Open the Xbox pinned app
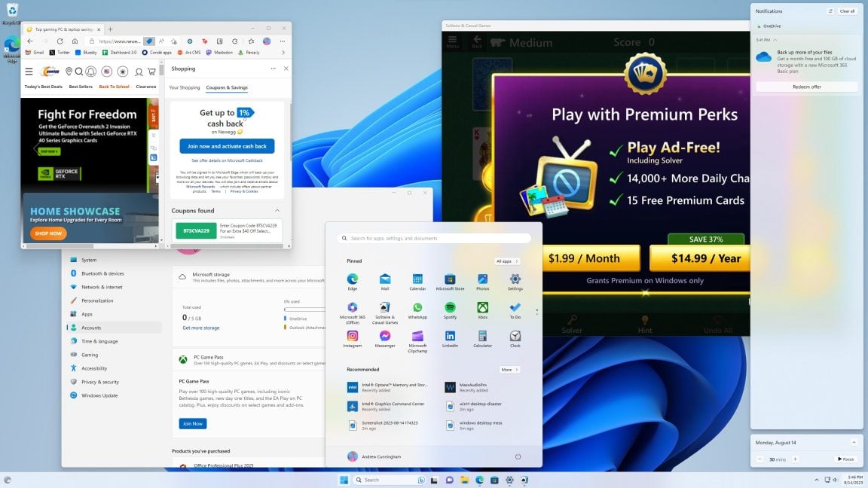The width and height of the screenshot is (868, 488). (483, 310)
